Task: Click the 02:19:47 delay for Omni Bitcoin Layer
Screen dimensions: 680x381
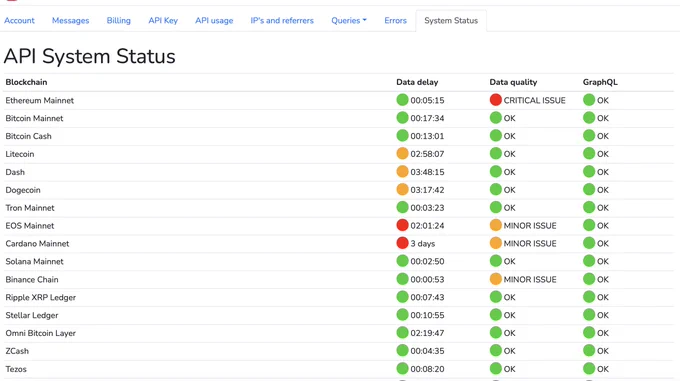Action: pos(427,333)
